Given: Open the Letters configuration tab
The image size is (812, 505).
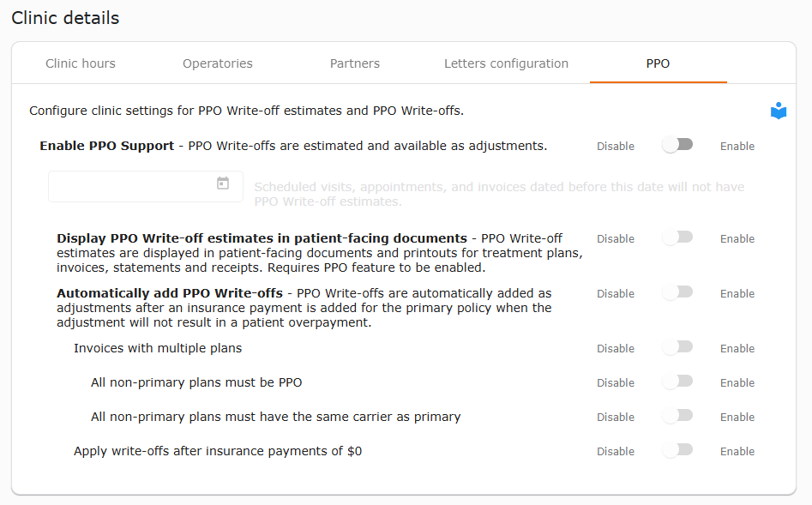Looking at the screenshot, I should point(506,63).
